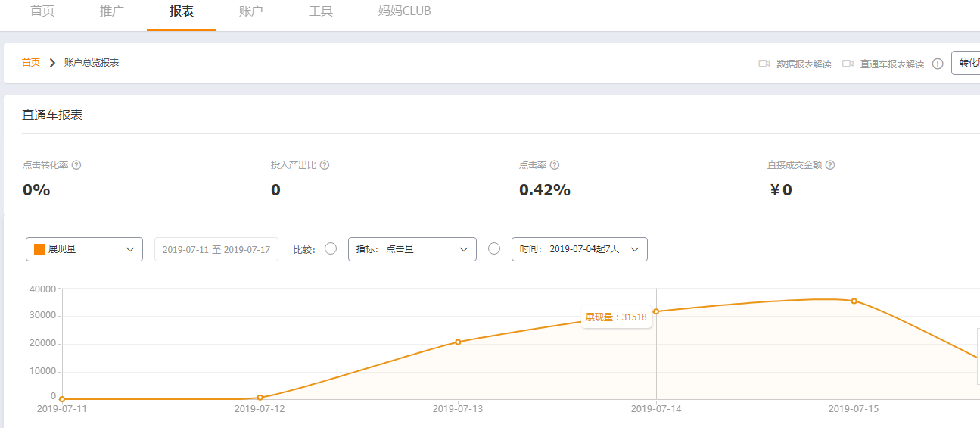Image resolution: width=980 pixels, height=428 pixels.
Task: Click question mark icon next to 点击率
Action: coord(555,165)
